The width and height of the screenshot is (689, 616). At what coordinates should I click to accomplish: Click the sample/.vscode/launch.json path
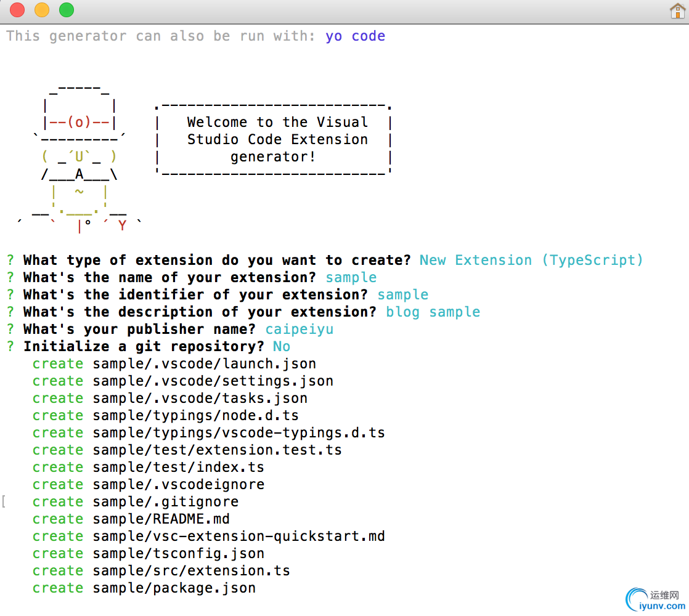205,364
